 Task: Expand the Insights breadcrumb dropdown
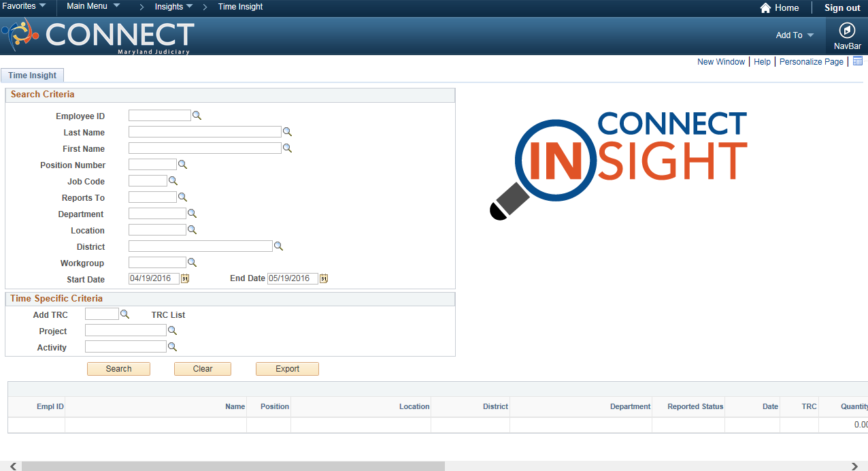pos(174,7)
